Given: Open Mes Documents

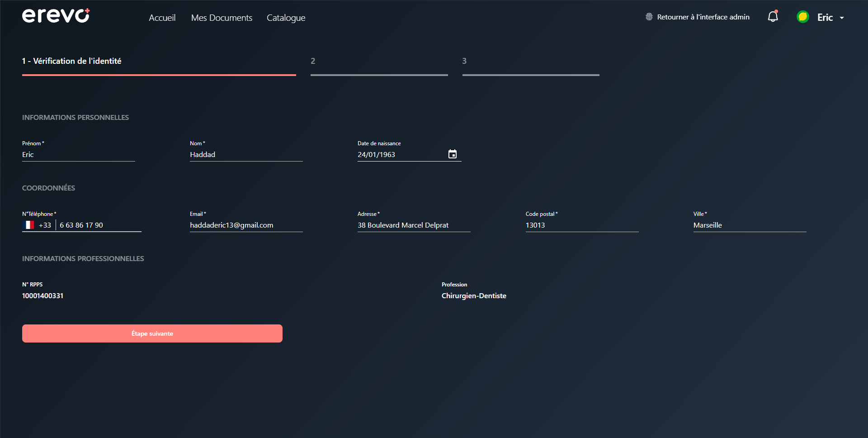Looking at the screenshot, I should (x=222, y=18).
